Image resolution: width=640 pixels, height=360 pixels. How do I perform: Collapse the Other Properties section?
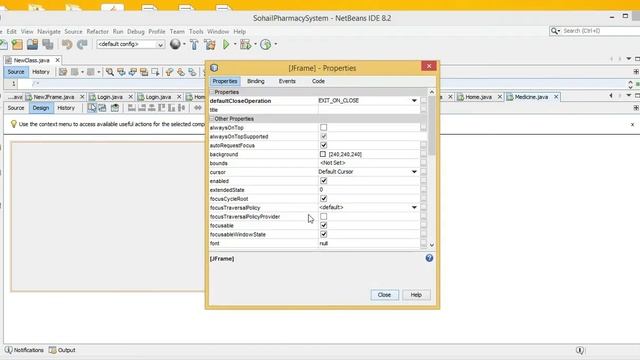tap(212, 119)
